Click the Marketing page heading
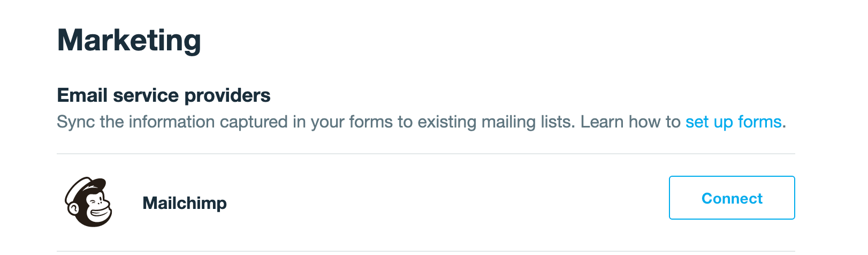Viewport: 868px width, 255px height. 129,41
